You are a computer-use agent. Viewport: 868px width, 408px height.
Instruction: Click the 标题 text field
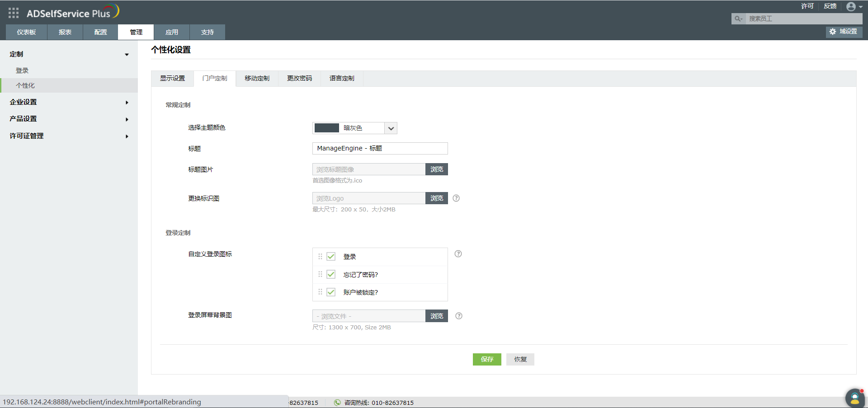click(380, 148)
